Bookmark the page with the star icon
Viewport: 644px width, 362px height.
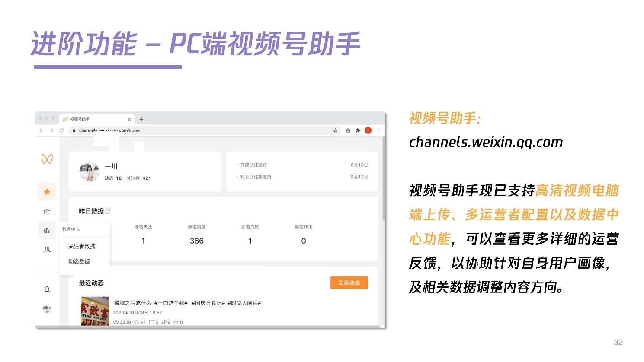(x=335, y=130)
